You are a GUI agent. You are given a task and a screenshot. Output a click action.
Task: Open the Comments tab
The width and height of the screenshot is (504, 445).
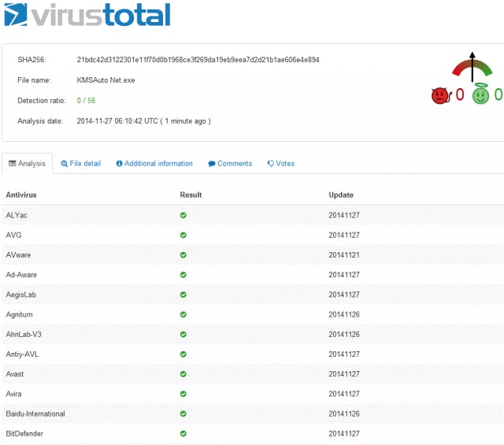tap(230, 163)
